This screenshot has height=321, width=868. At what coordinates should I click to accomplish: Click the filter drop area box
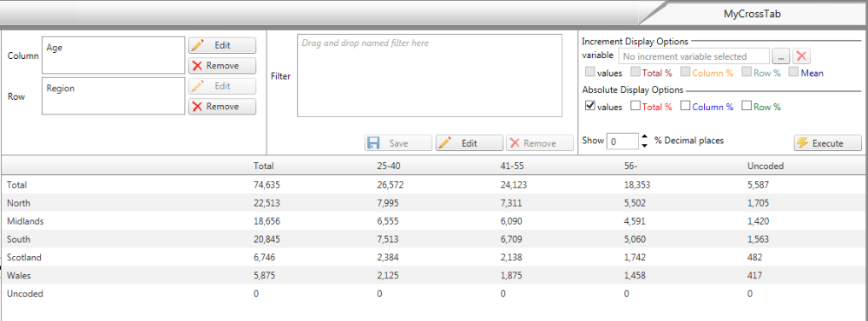(430, 75)
